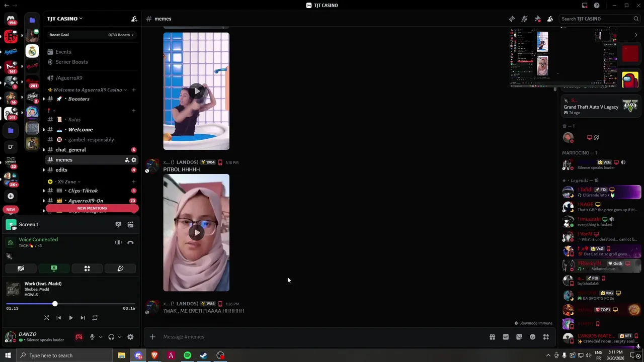Collapse the Welcome to AguerroX9 Casino category
Screen dimensions: 644x362
tap(88, 90)
